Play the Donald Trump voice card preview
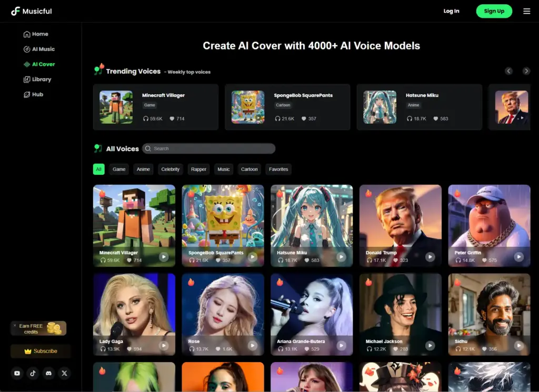 (x=430, y=257)
